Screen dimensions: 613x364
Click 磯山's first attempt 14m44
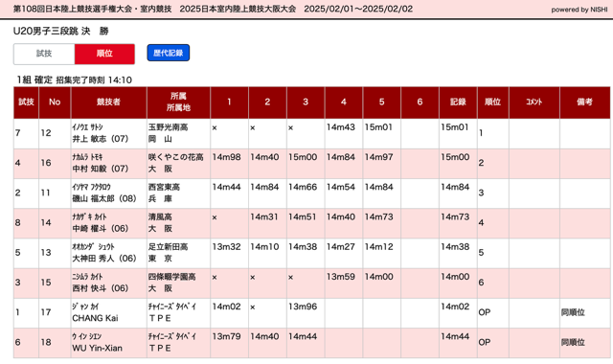[x=226, y=188]
